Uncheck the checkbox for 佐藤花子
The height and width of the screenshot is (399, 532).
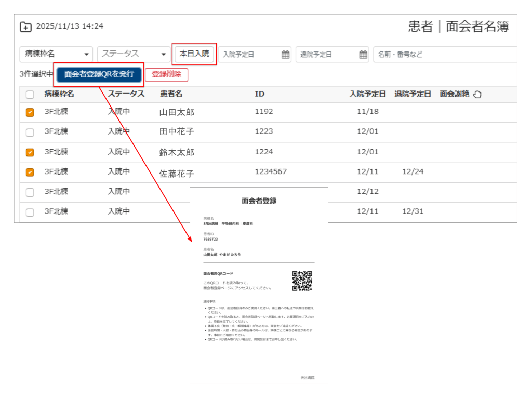[x=30, y=172]
